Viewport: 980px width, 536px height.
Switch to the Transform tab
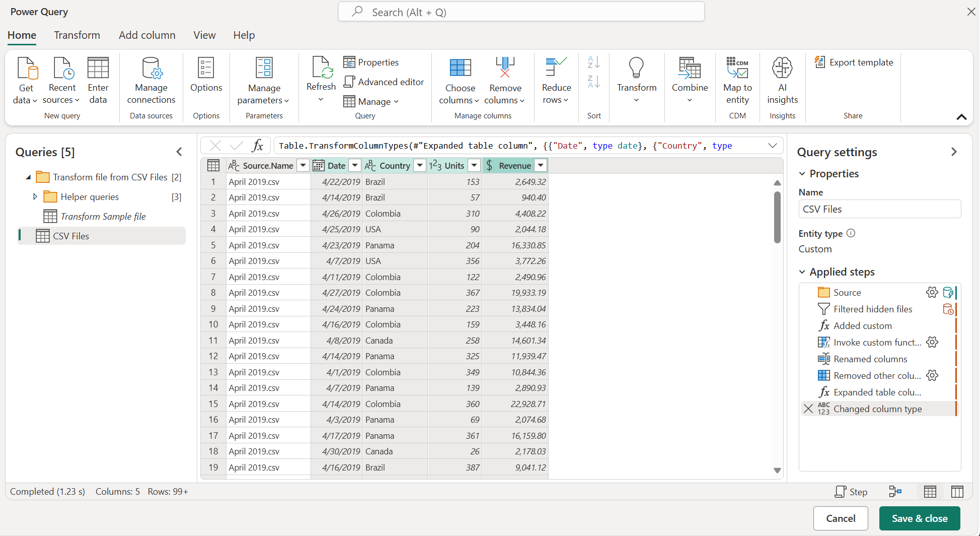coord(77,35)
